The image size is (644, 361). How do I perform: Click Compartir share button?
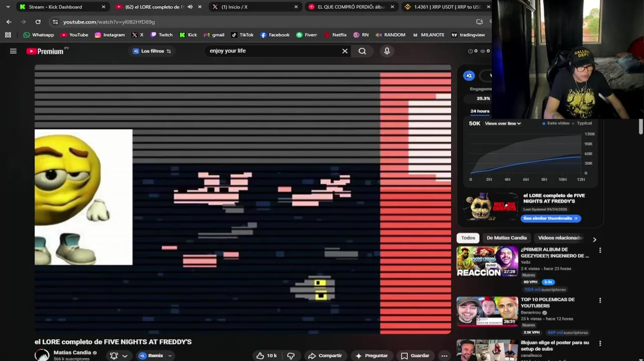(325, 355)
